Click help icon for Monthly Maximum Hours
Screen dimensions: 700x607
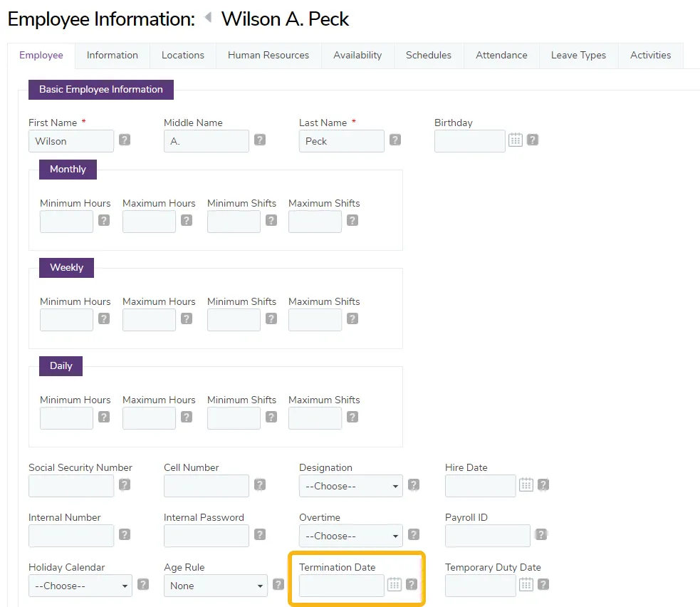pyautogui.click(x=187, y=220)
